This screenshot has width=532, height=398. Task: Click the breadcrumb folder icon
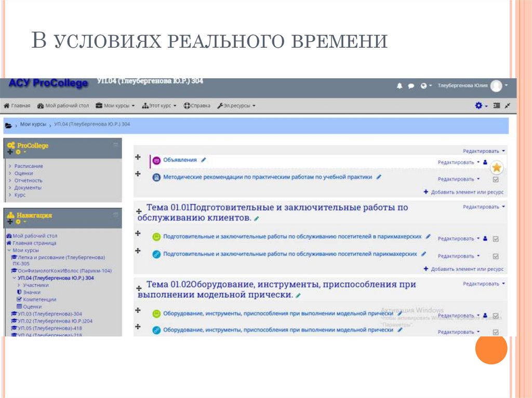tap(8, 126)
